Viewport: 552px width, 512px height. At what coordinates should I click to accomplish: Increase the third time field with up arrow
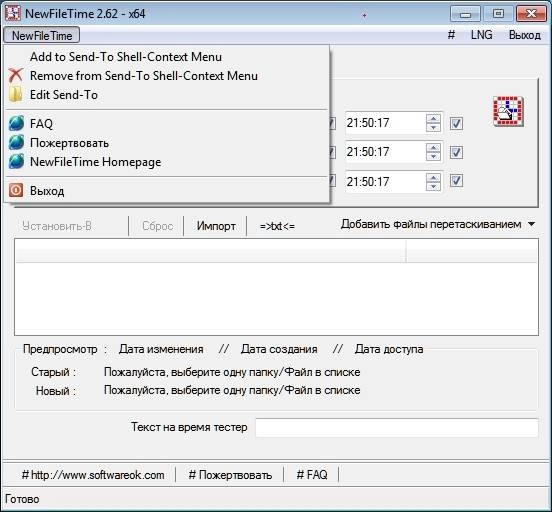(x=433, y=177)
